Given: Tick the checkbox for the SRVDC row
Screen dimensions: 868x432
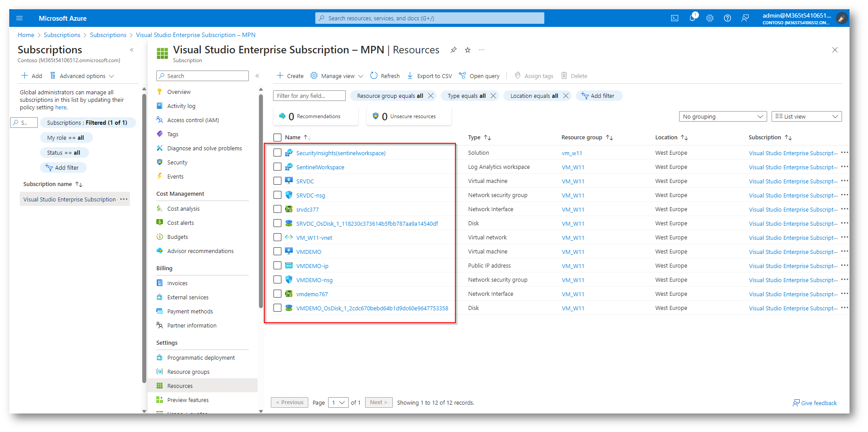Looking at the screenshot, I should [277, 181].
